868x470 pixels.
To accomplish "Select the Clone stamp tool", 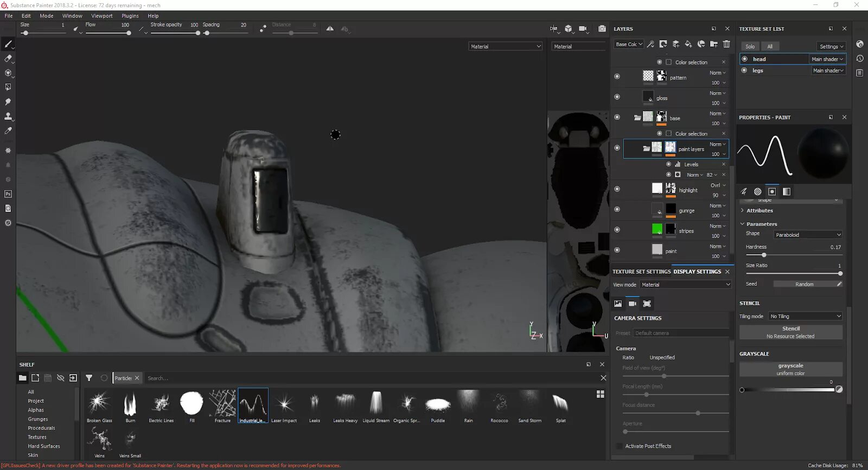I will (8, 117).
